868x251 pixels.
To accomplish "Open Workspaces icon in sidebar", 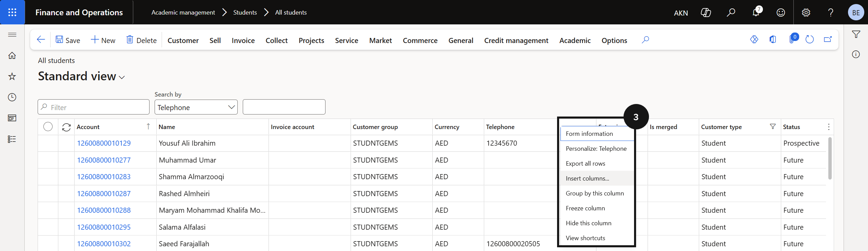I will tap(12, 118).
